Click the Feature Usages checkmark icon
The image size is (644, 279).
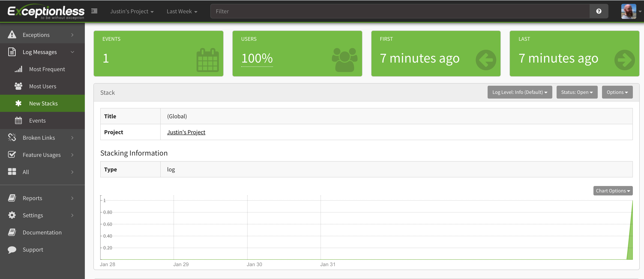point(12,155)
